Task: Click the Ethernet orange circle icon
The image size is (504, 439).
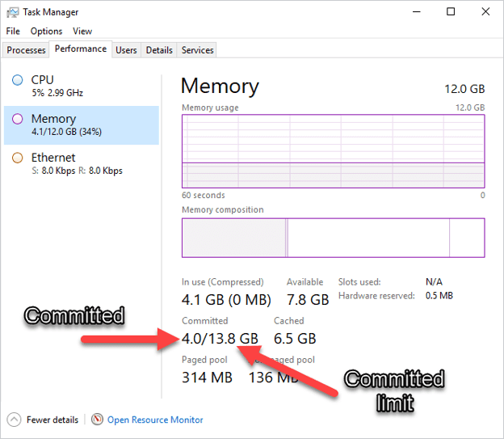Action: coord(17,158)
